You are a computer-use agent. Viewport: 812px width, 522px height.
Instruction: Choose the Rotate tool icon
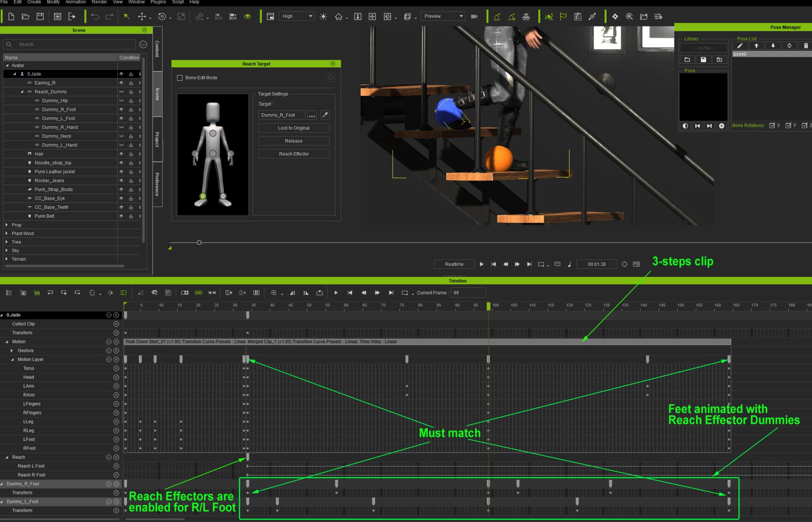click(x=162, y=17)
